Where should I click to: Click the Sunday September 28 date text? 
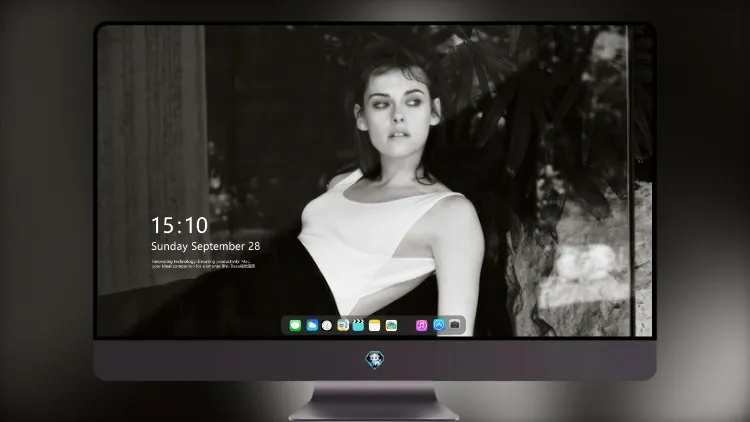(x=206, y=246)
